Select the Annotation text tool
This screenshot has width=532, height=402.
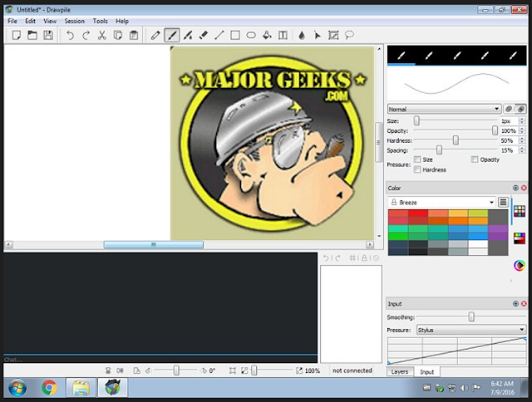(x=283, y=35)
